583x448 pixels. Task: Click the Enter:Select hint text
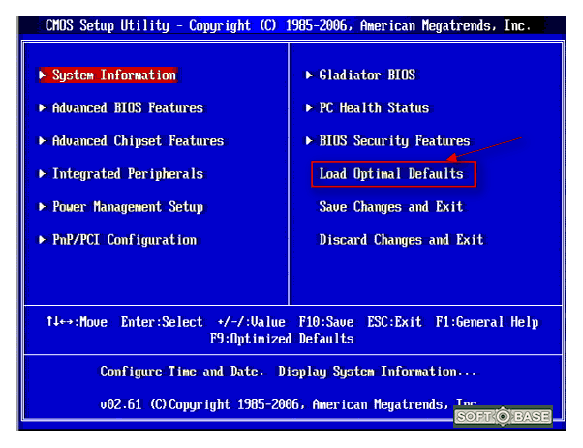(162, 322)
